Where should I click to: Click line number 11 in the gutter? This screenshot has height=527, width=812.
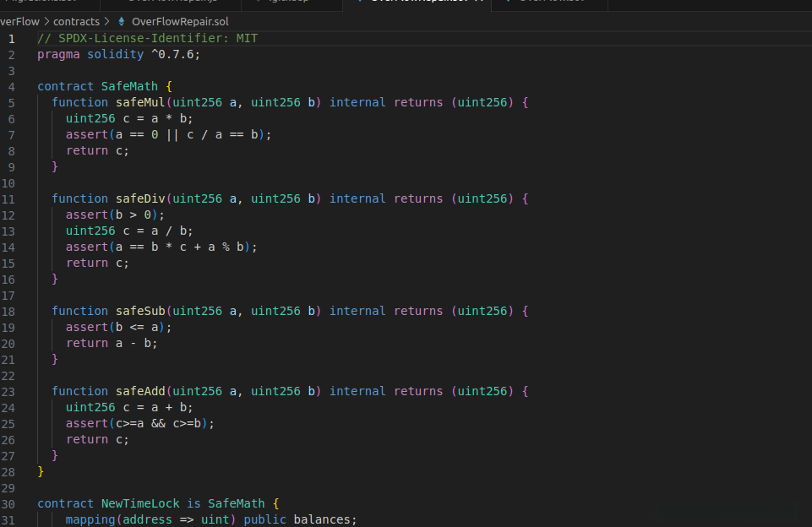click(8, 200)
